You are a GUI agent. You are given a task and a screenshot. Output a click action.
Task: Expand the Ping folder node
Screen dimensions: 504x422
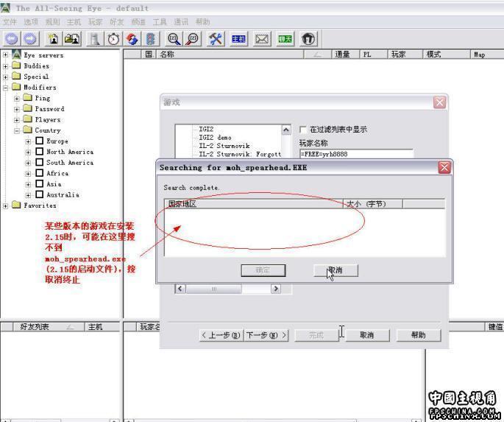[x=17, y=99]
